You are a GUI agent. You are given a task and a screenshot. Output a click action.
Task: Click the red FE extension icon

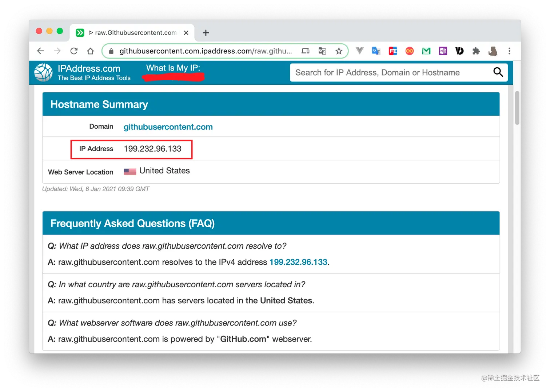coord(393,51)
